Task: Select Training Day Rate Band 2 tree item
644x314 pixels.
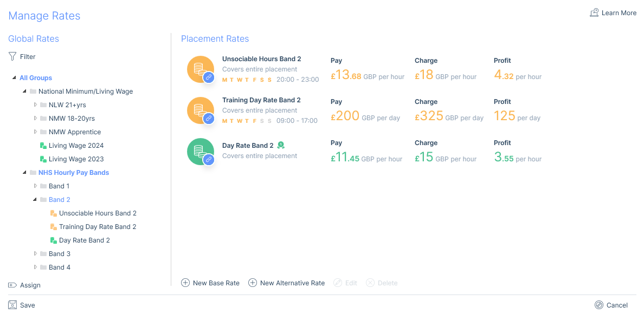Action: (98, 227)
